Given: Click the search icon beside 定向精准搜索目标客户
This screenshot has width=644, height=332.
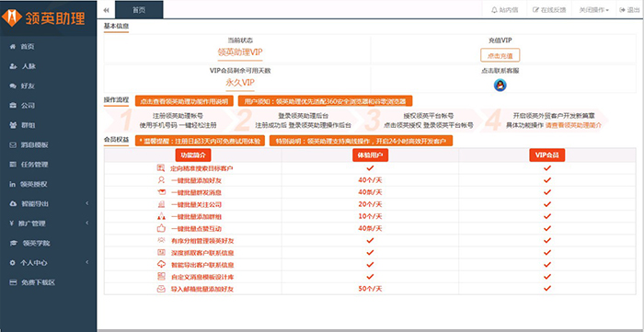Looking at the screenshot, I should 161,168.
